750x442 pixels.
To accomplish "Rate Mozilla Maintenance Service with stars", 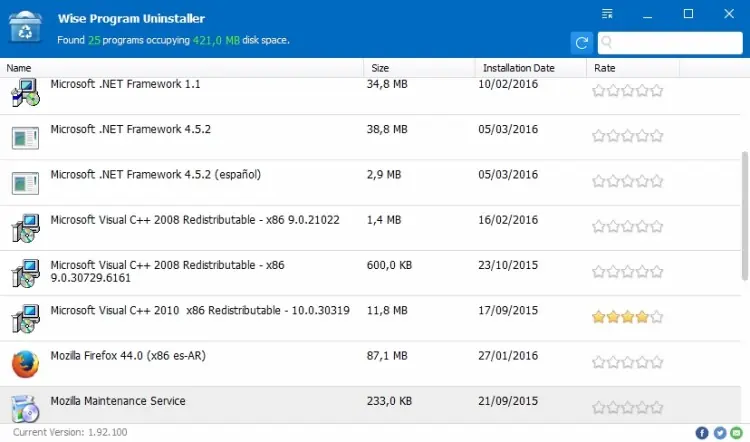I will click(628, 408).
